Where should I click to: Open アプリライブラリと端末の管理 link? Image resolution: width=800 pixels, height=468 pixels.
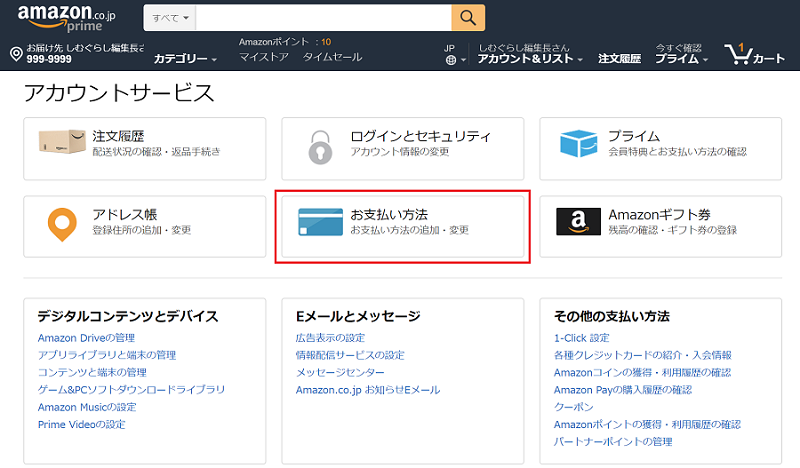pyautogui.click(x=107, y=355)
